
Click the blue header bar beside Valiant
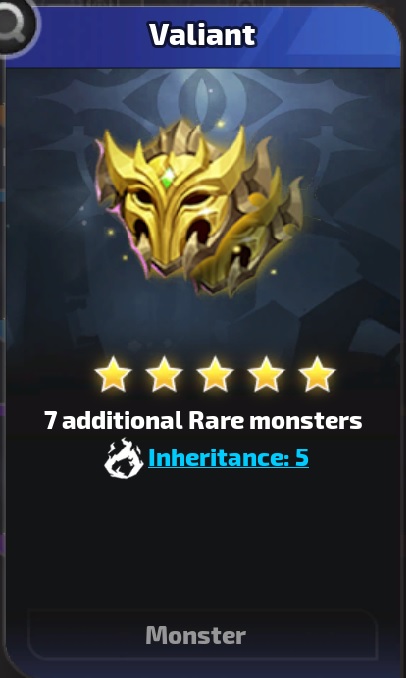[329, 37]
